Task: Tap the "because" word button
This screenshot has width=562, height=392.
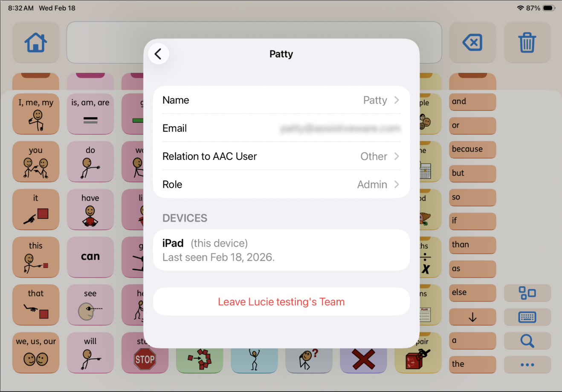Action: (472, 149)
